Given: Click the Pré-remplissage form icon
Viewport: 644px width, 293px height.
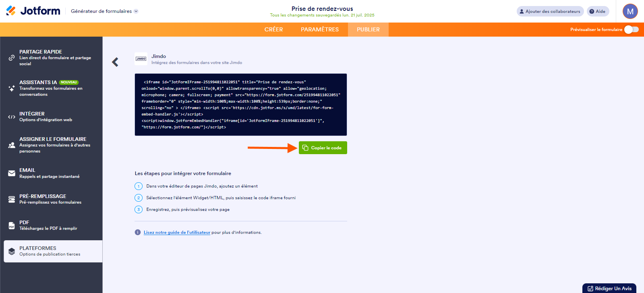Looking at the screenshot, I should point(12,199).
